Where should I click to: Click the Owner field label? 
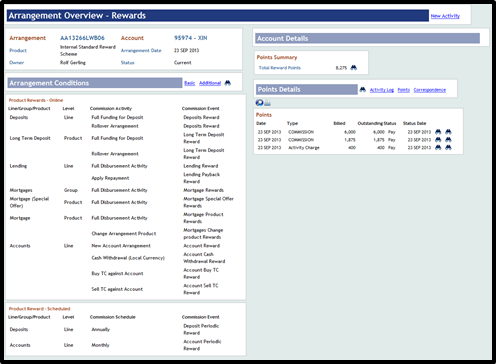(17, 63)
